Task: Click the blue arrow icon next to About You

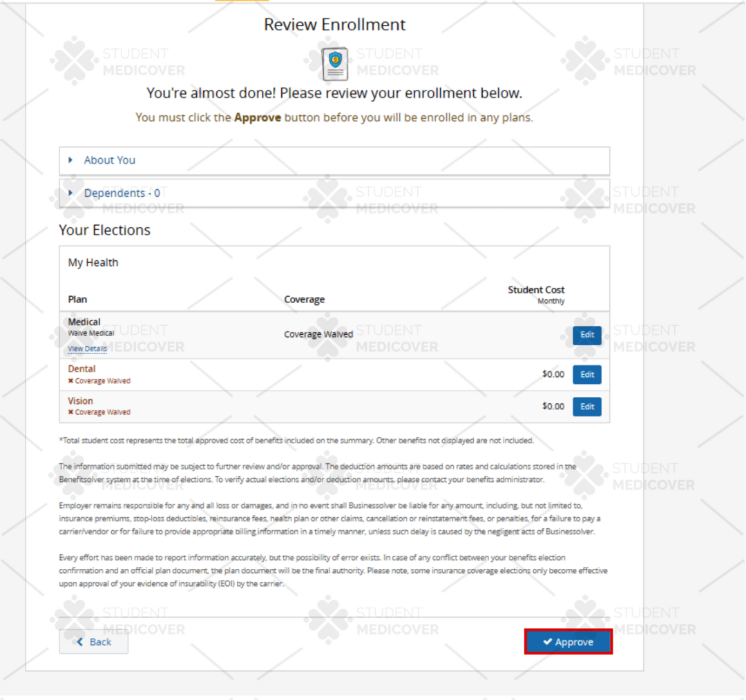Action: (70, 159)
